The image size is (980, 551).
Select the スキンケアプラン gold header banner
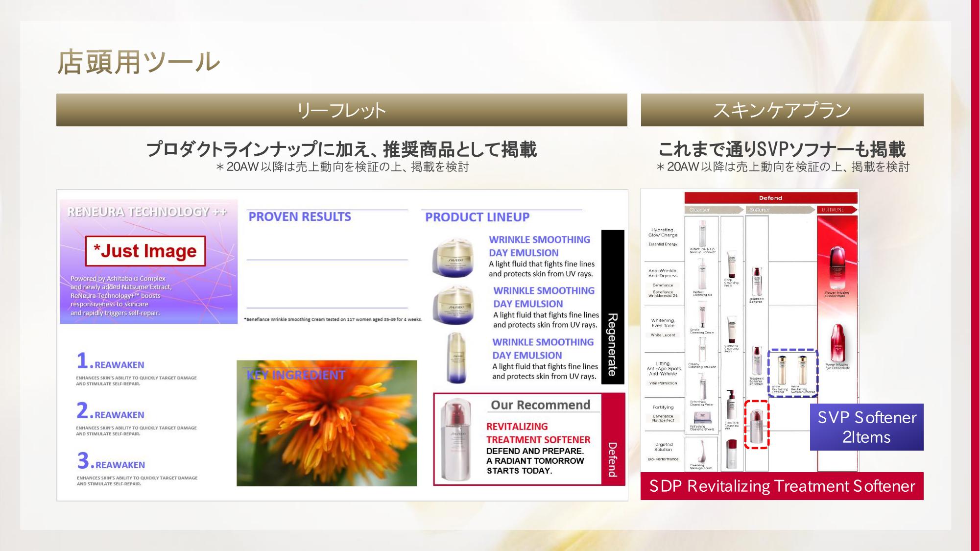click(x=782, y=110)
